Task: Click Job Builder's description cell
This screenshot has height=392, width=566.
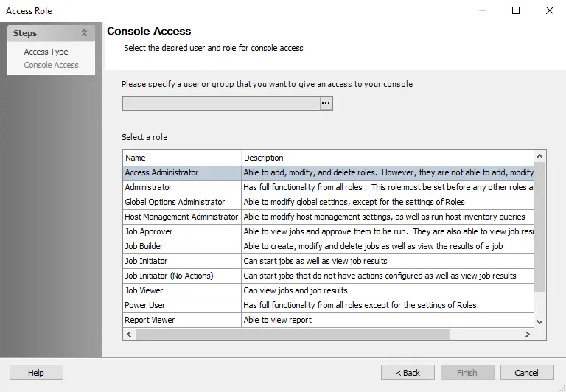Action: click(x=388, y=246)
